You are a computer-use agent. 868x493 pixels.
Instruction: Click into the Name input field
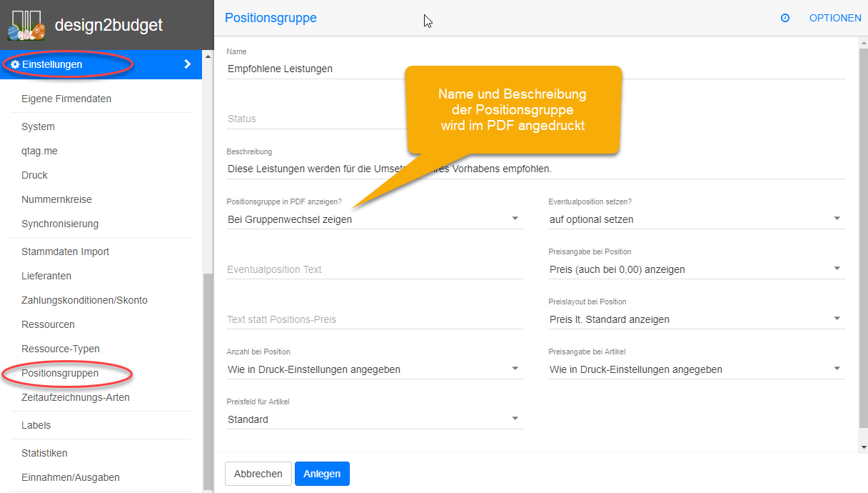(x=535, y=69)
